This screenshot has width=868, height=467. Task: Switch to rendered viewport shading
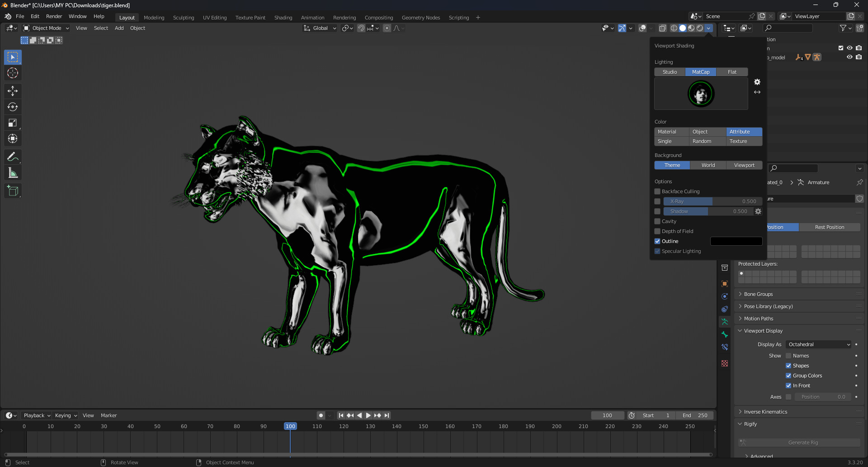[700, 28]
